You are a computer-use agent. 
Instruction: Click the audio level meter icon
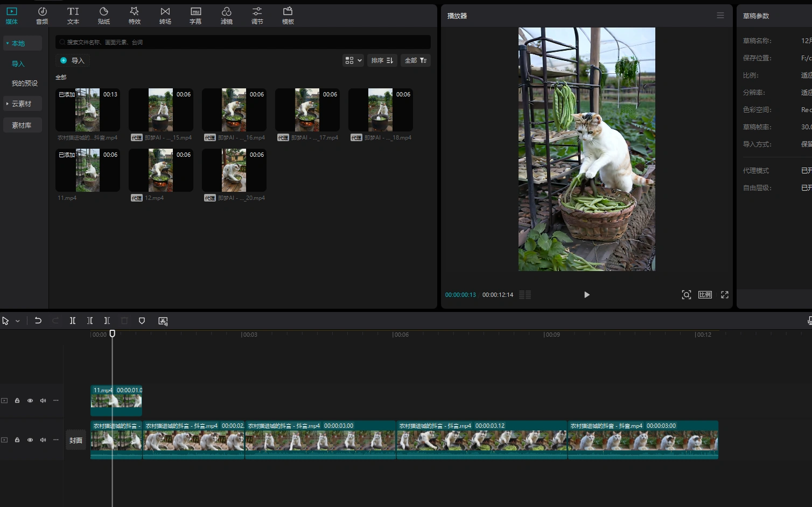(525, 295)
